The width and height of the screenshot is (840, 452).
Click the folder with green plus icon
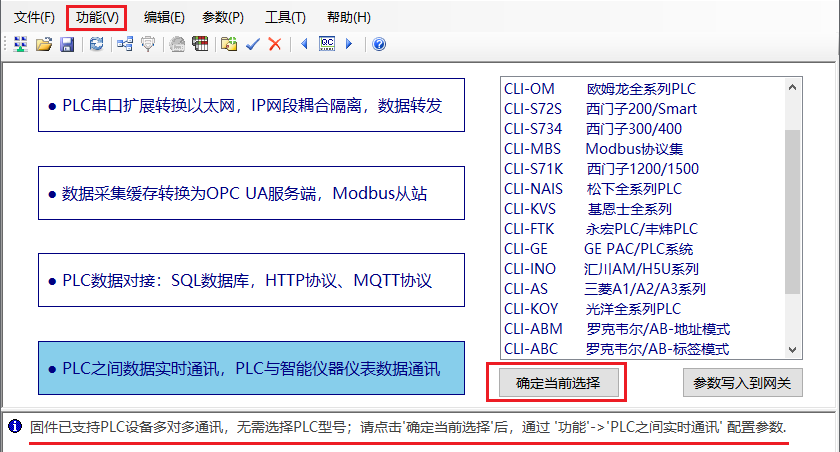click(229, 44)
